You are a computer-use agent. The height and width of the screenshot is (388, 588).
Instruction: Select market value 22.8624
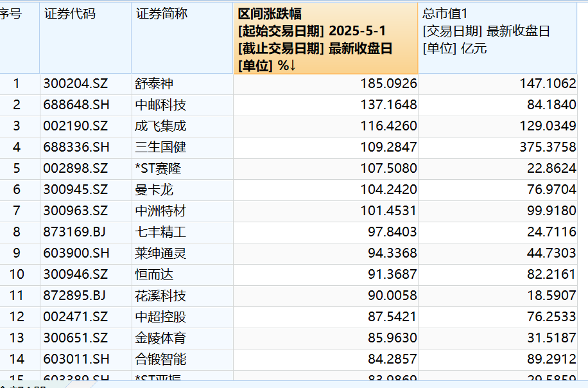coord(551,168)
